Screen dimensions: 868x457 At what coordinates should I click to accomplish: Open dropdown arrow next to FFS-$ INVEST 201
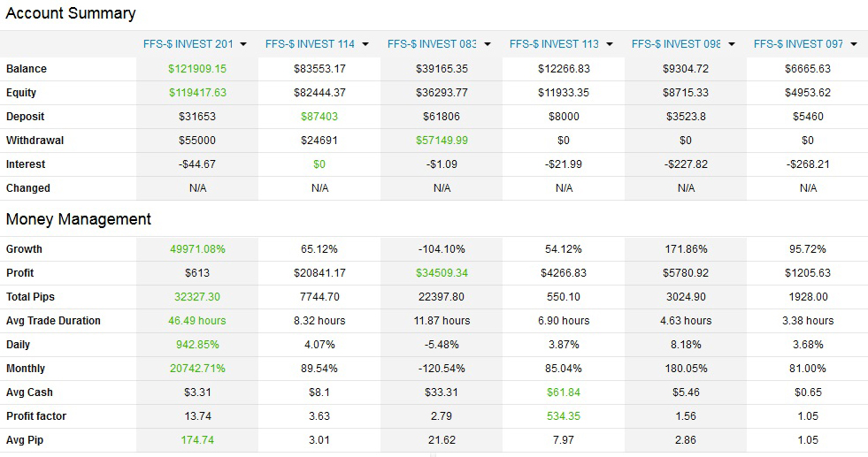[242, 44]
